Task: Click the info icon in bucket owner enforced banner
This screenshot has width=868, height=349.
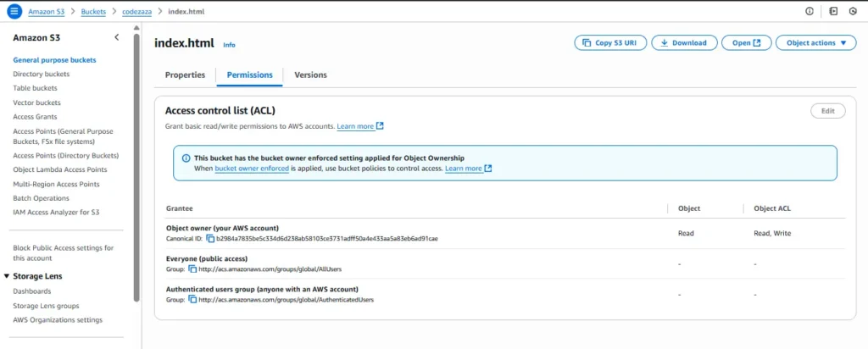Action: 186,158
